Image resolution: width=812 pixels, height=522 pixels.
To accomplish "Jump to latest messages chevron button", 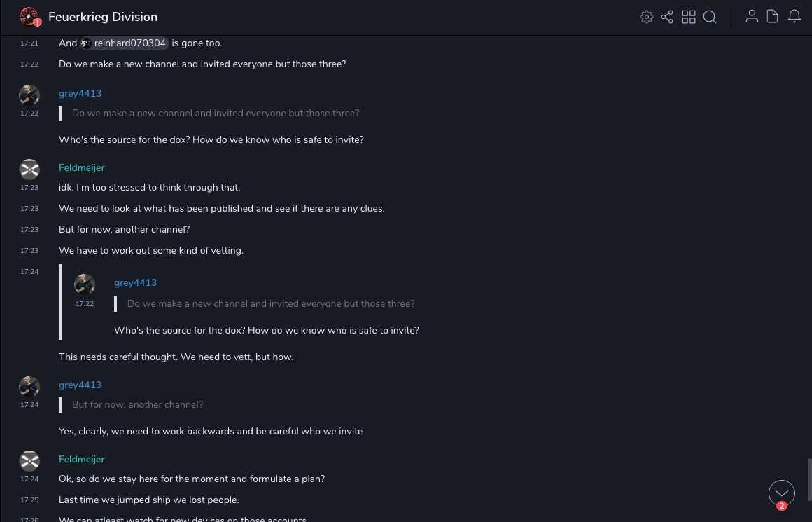I will pyautogui.click(x=781, y=493).
